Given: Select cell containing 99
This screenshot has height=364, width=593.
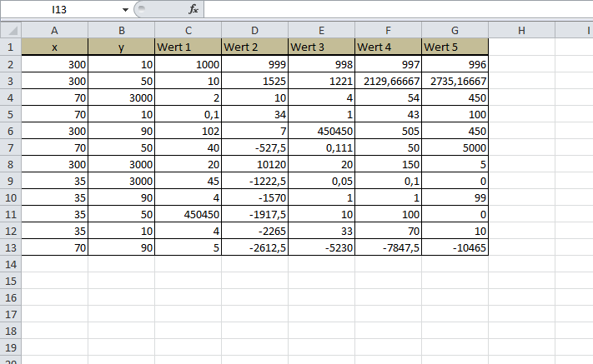Looking at the screenshot, I should tap(455, 197).
